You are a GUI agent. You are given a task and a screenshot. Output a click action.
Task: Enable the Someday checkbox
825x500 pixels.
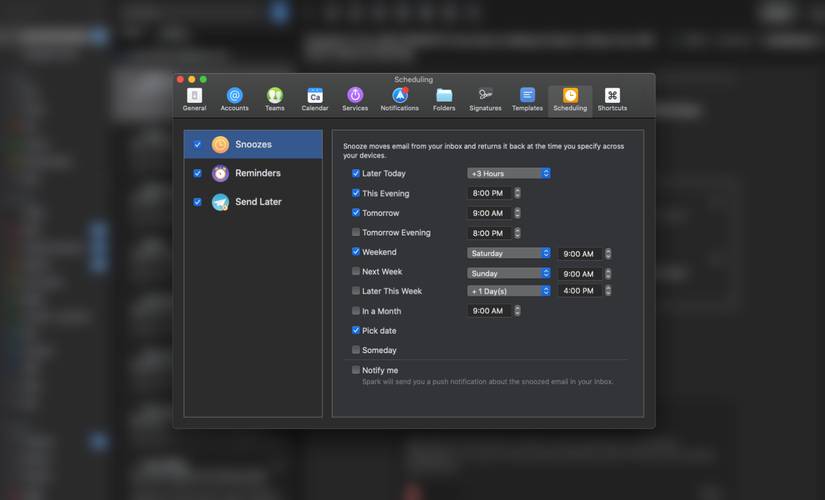point(356,350)
